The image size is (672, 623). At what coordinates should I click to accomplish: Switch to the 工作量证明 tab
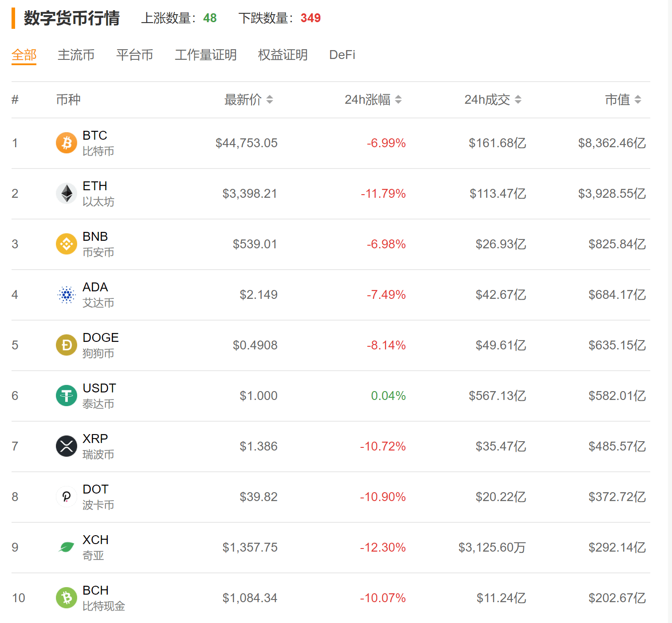click(206, 55)
